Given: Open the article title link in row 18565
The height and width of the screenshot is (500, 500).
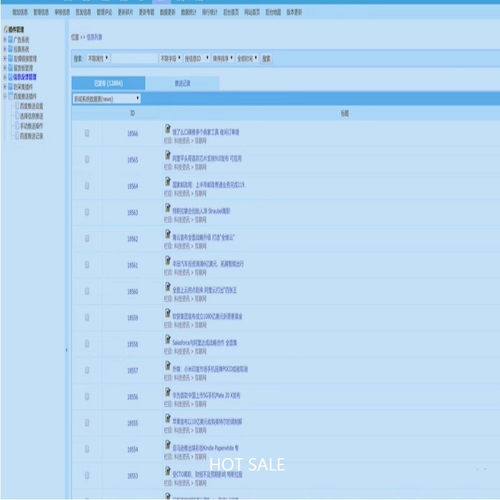Looking at the screenshot, I should coord(207,158).
